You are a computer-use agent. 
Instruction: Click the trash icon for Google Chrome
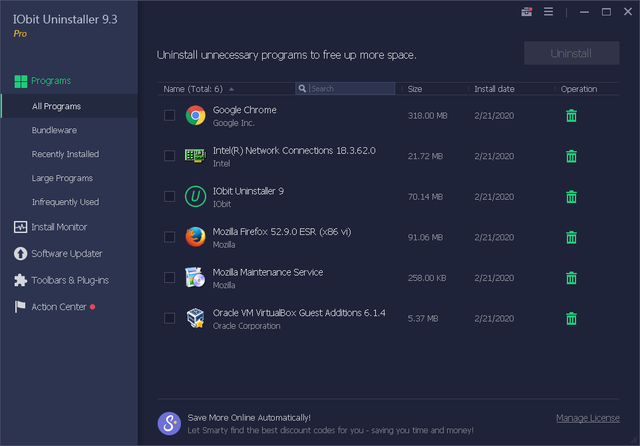coord(571,115)
